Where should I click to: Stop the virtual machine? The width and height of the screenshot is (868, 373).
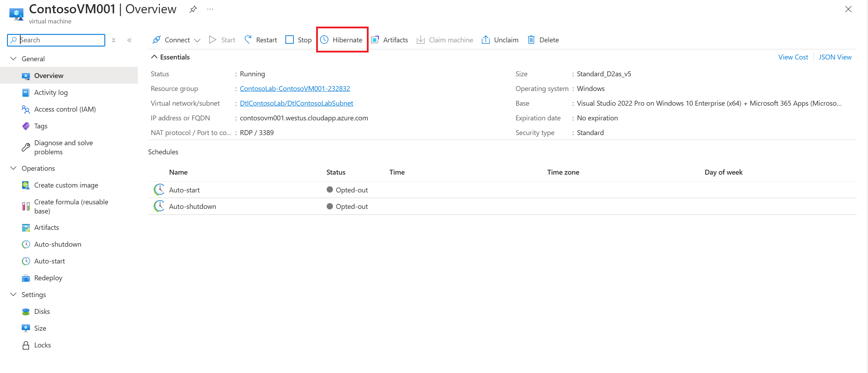point(298,40)
